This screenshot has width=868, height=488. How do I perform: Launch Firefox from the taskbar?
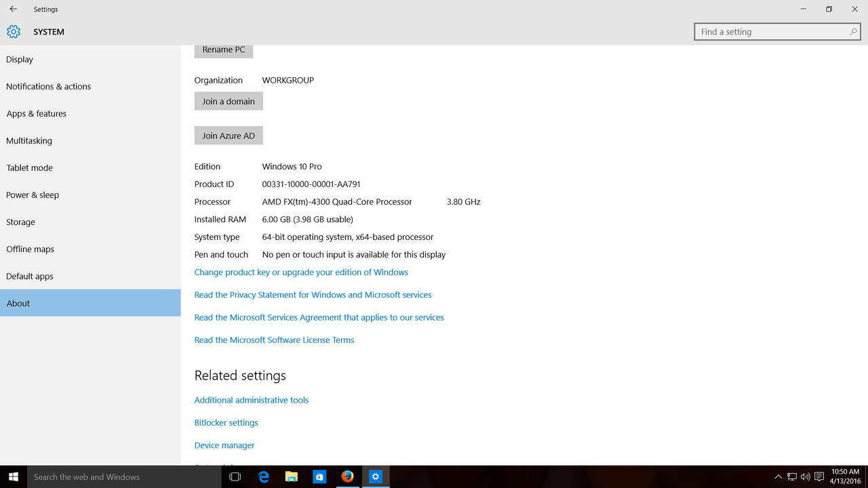[x=347, y=476]
